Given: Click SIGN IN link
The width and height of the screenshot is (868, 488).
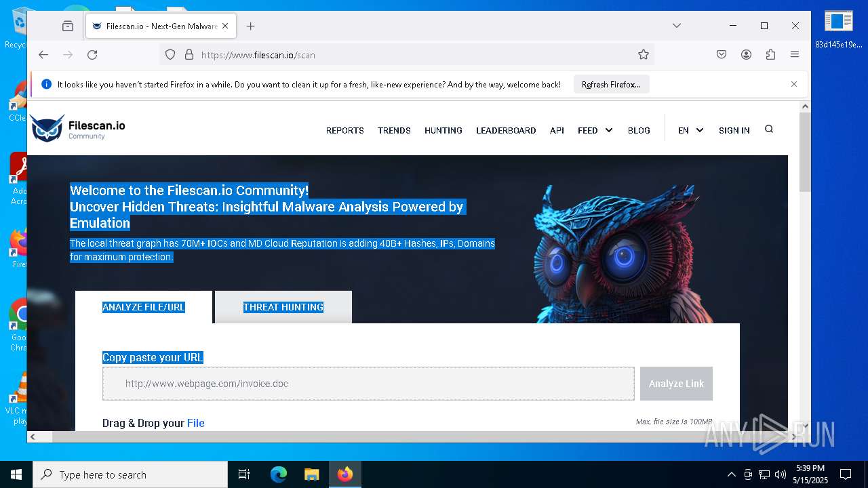Looking at the screenshot, I should [x=734, y=130].
